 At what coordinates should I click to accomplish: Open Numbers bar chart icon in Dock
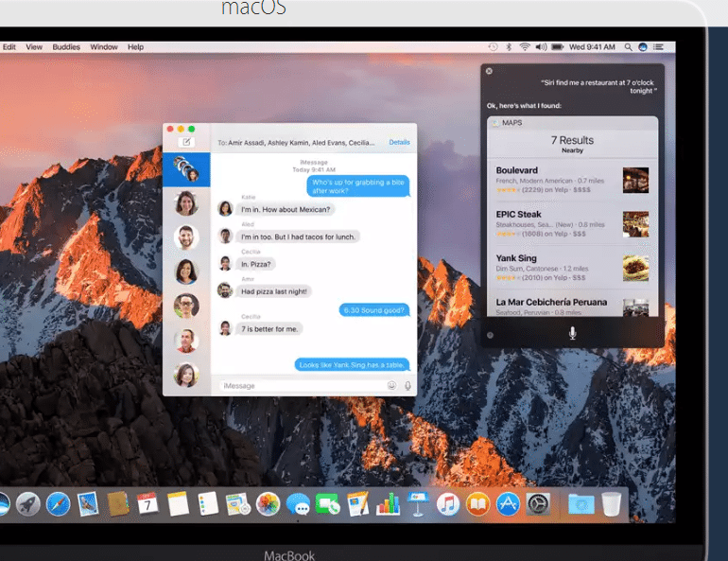coord(389,504)
